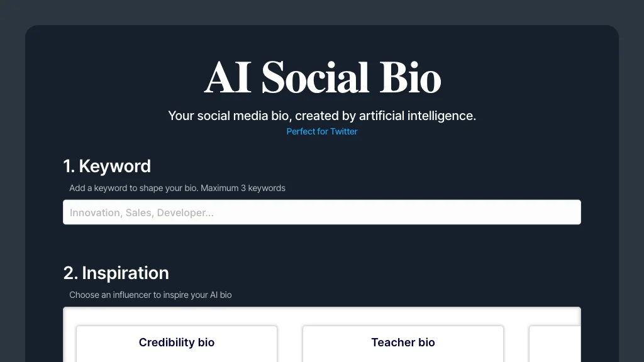Click the influencer inspiration helper text
Screen dimensions: 644x362
[x=150, y=295]
